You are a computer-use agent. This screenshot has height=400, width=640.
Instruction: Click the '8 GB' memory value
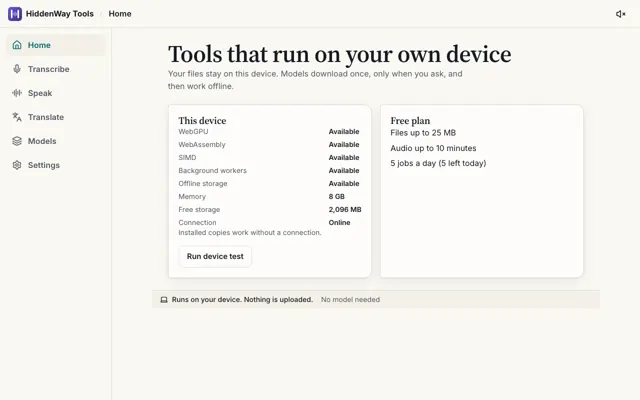coord(337,197)
